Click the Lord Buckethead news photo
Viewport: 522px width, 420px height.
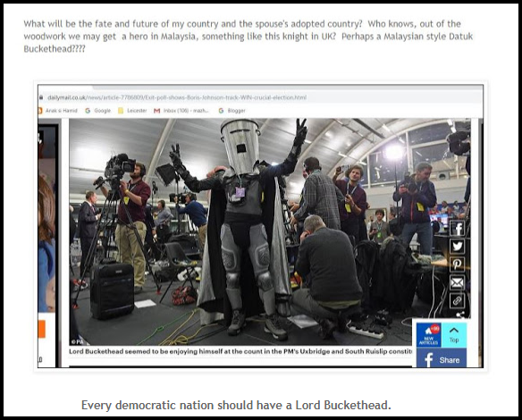[x=270, y=232]
